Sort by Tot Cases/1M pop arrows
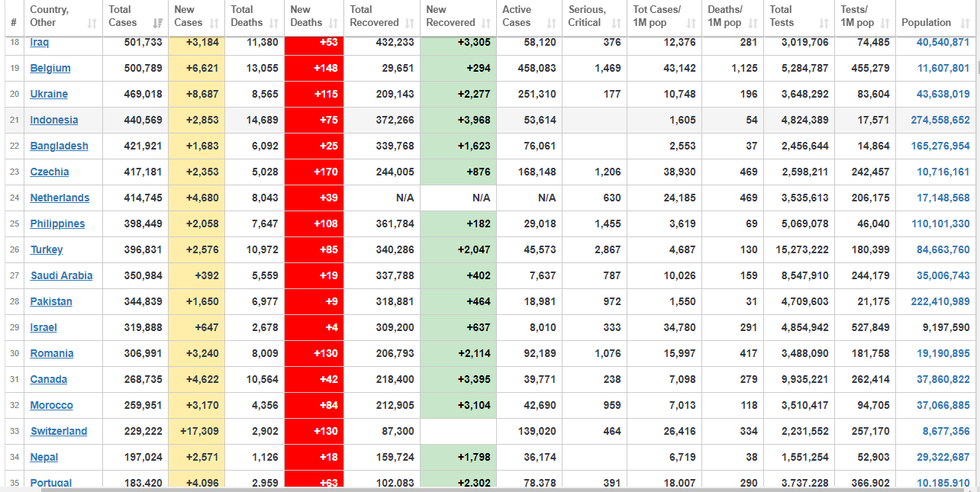 (x=691, y=24)
